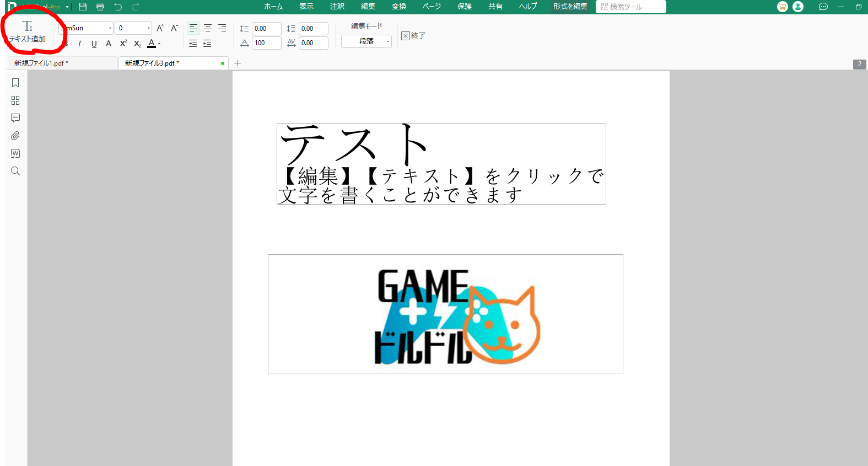Apply subscript formatting
This screenshot has height=466, width=868.
[138, 44]
